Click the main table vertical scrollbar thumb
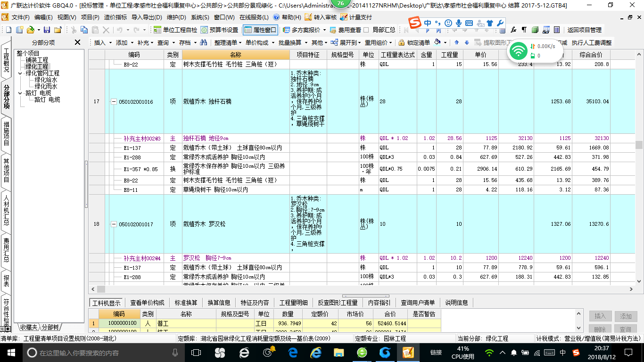The image size is (644, 362). pyautogui.click(x=639, y=145)
